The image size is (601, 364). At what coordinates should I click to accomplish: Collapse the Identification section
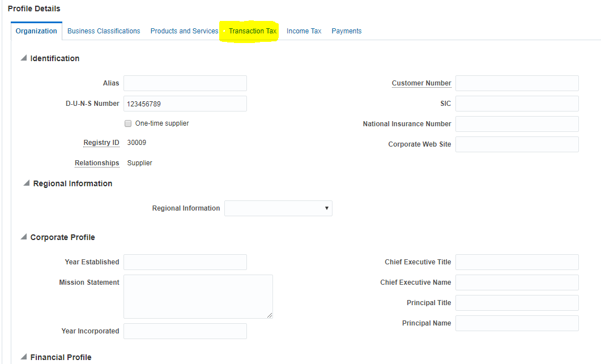[x=23, y=57]
